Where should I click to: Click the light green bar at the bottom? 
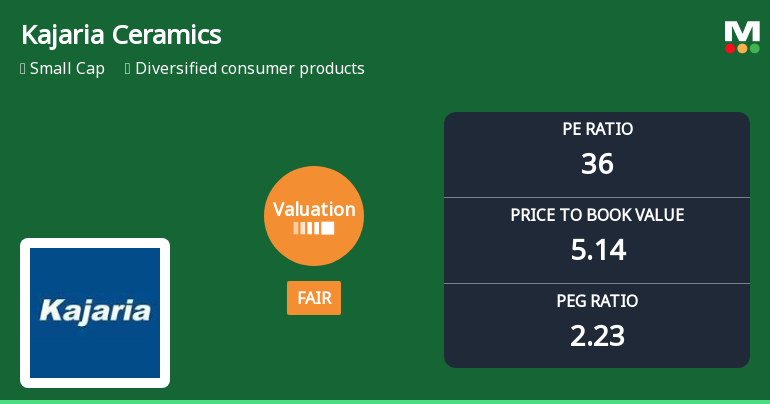coord(385,401)
